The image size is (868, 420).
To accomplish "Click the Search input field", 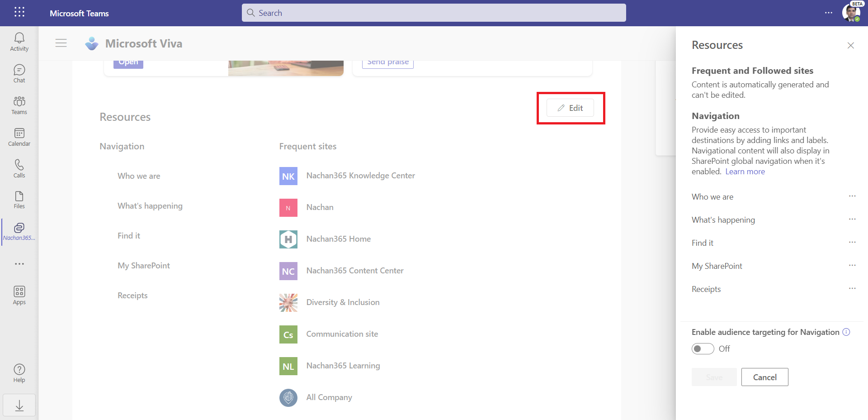I will [434, 13].
